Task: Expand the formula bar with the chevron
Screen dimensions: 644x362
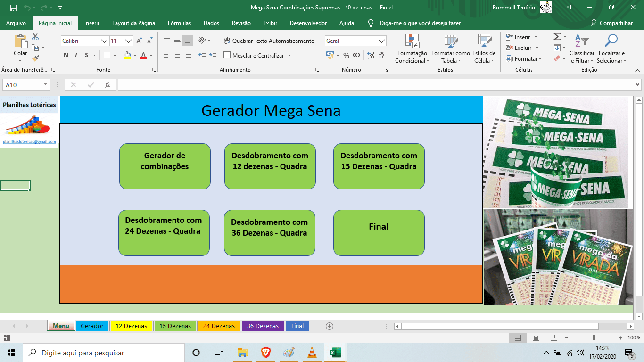Action: pyautogui.click(x=637, y=85)
